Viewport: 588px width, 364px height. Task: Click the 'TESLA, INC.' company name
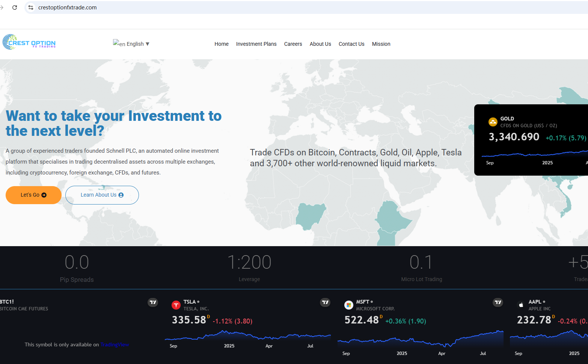point(196,309)
